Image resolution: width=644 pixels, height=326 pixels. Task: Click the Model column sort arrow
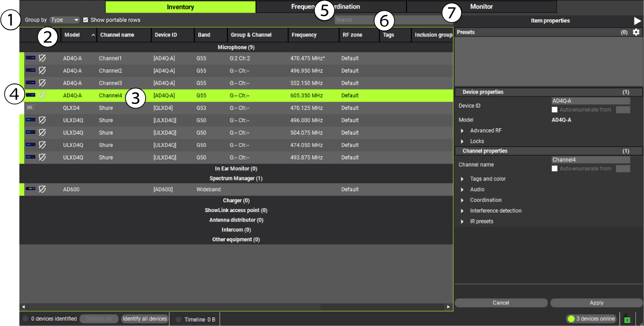coord(93,35)
